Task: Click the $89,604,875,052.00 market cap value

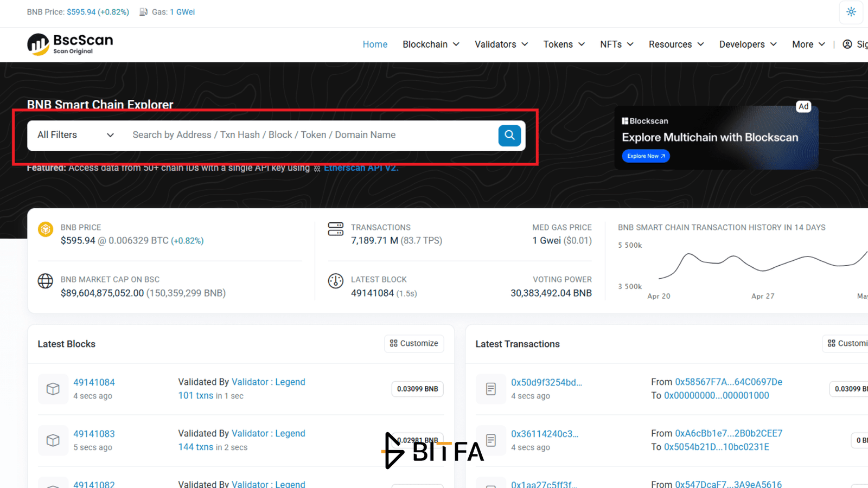Action: (102, 293)
